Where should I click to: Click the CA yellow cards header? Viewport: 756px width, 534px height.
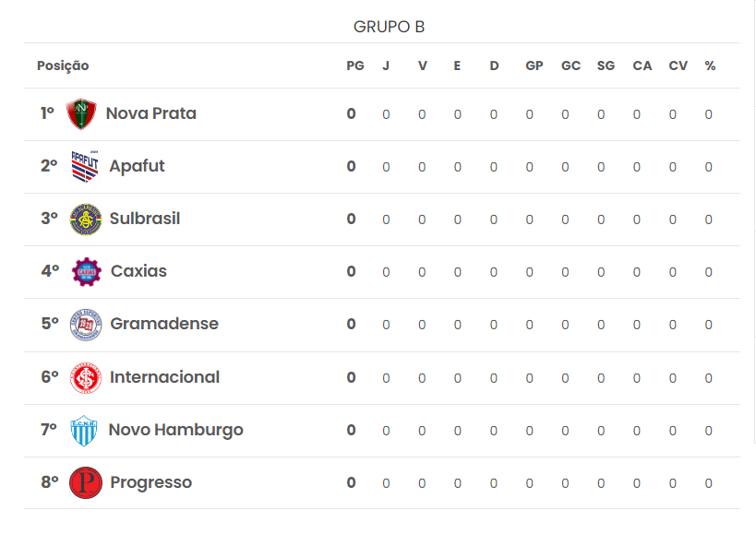[x=642, y=66]
